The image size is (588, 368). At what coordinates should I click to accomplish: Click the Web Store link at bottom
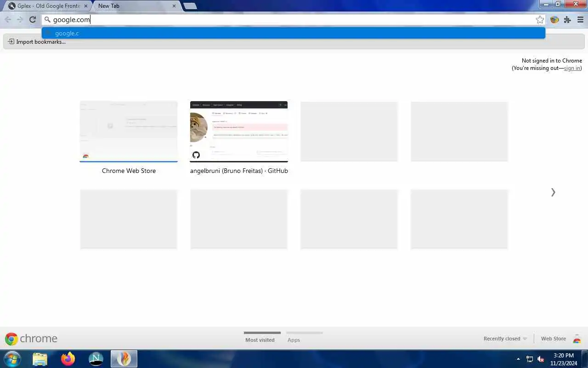(x=553, y=339)
